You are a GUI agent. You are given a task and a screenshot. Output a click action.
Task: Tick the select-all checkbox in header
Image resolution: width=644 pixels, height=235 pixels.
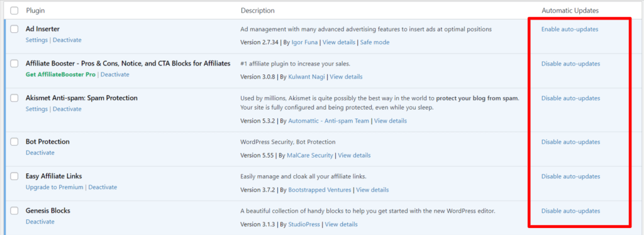coord(14,10)
